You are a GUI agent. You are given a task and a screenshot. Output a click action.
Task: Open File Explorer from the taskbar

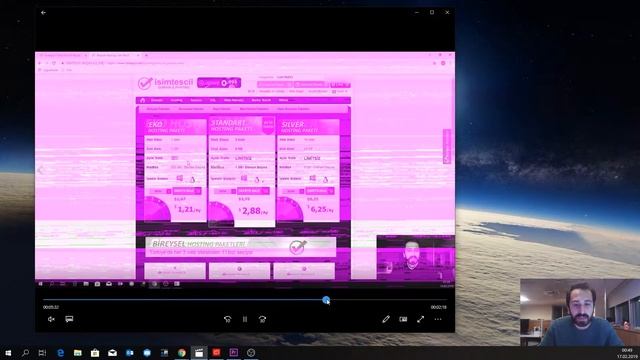[78, 353]
